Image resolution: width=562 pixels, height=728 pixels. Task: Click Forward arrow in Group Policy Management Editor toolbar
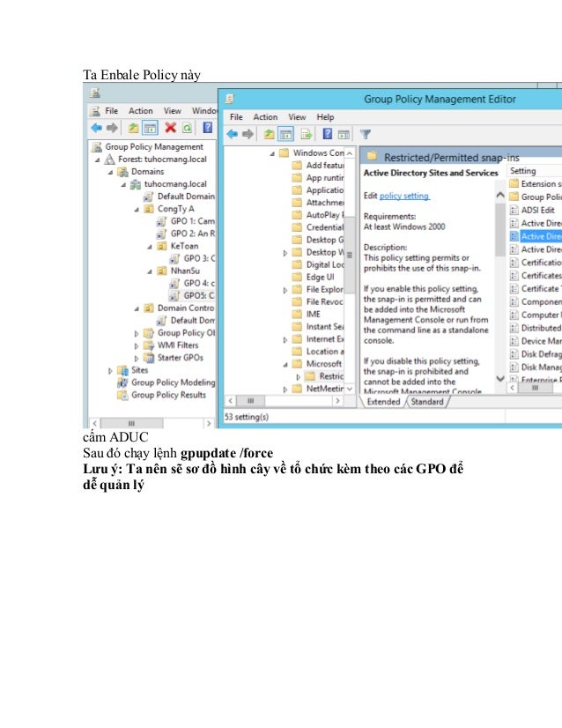248,134
